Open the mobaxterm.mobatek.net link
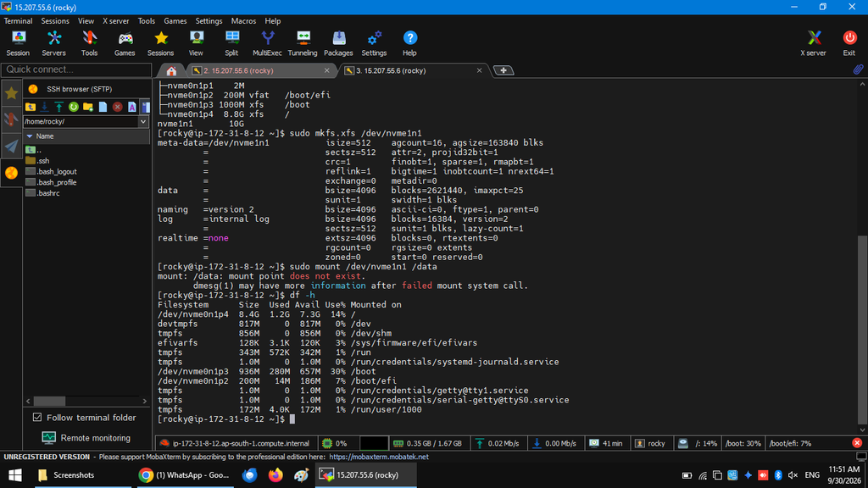This screenshot has height=488, width=868. [x=379, y=457]
